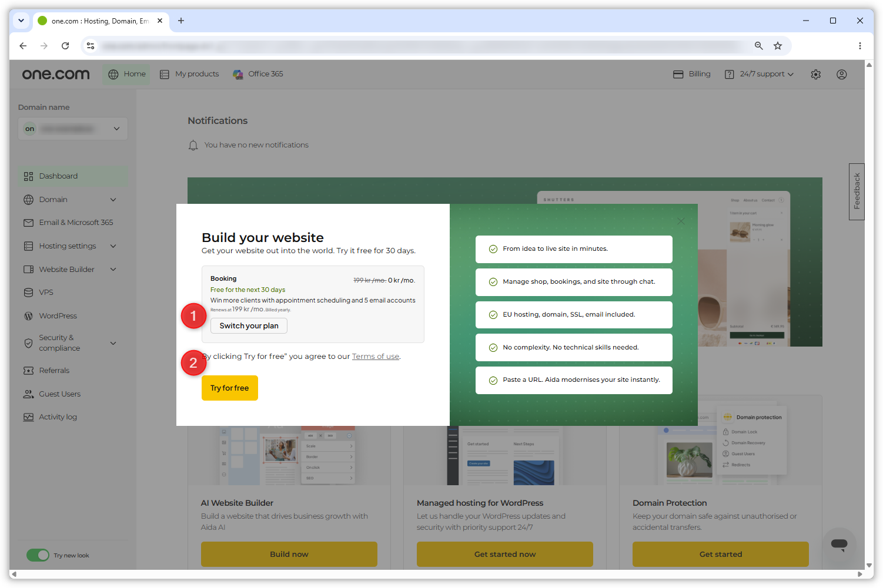The height and width of the screenshot is (588, 883).
Task: Click the 'From idea to live site in minutes.' item
Action: [x=574, y=249]
